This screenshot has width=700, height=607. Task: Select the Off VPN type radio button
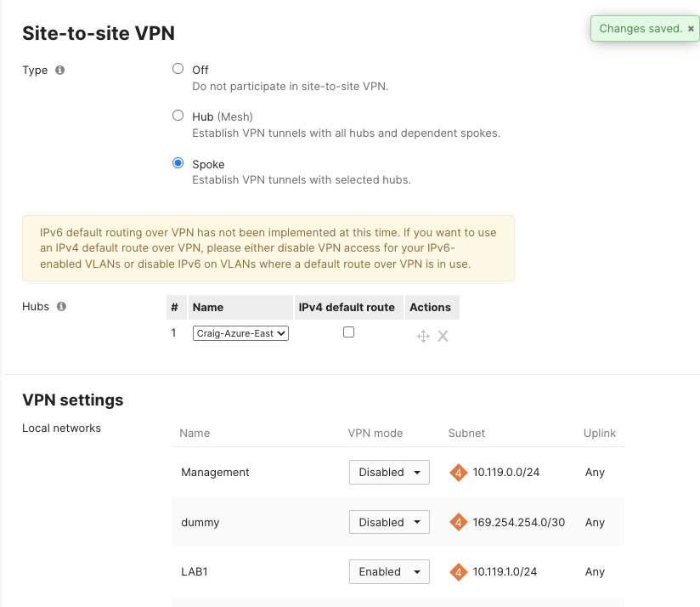(178, 69)
